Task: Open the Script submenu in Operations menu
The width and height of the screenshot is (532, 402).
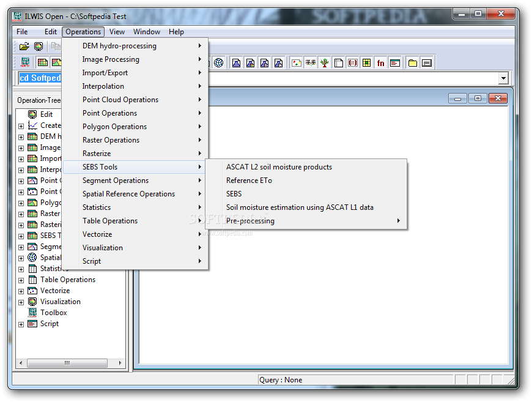Action: (x=135, y=261)
